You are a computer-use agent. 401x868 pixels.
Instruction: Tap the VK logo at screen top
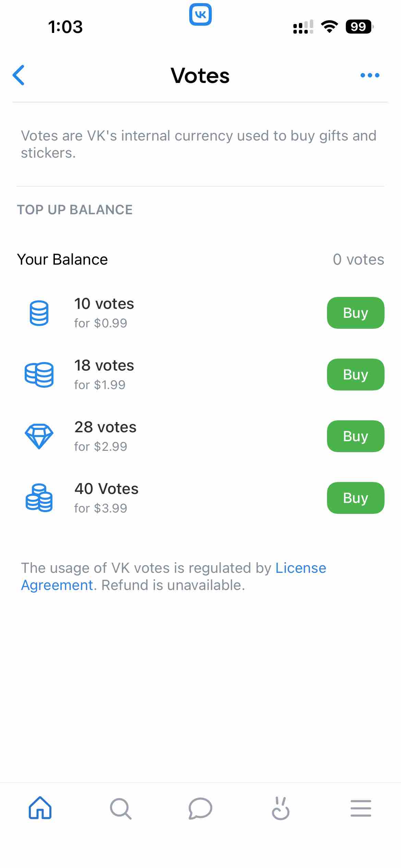(x=200, y=14)
